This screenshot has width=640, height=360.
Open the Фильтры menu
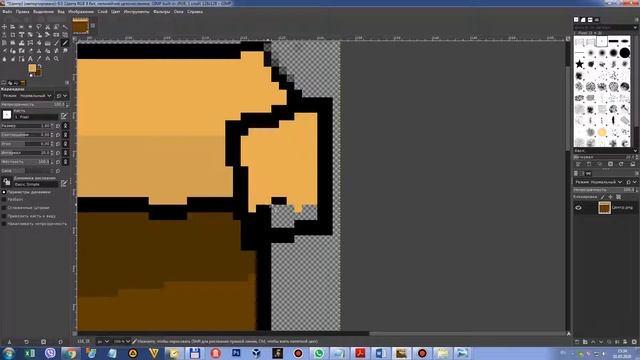coord(162,12)
